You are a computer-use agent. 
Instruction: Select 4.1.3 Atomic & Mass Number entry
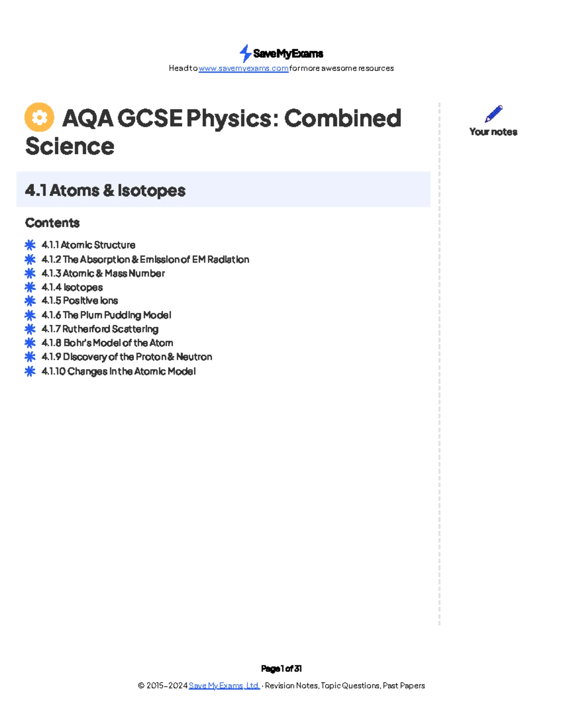[x=103, y=273]
